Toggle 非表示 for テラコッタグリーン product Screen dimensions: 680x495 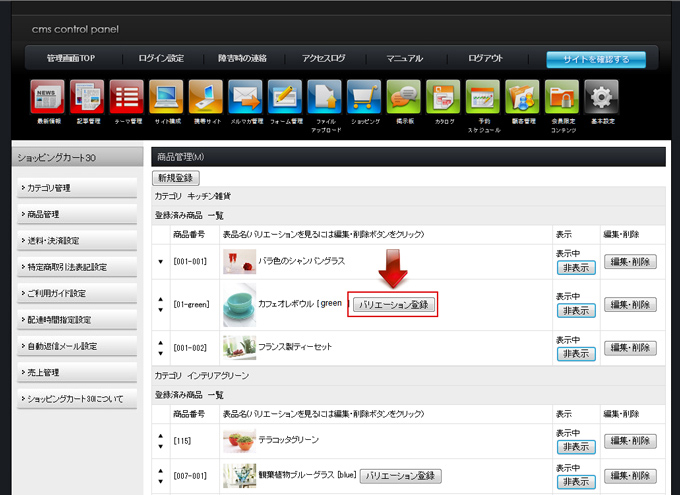coord(575,446)
